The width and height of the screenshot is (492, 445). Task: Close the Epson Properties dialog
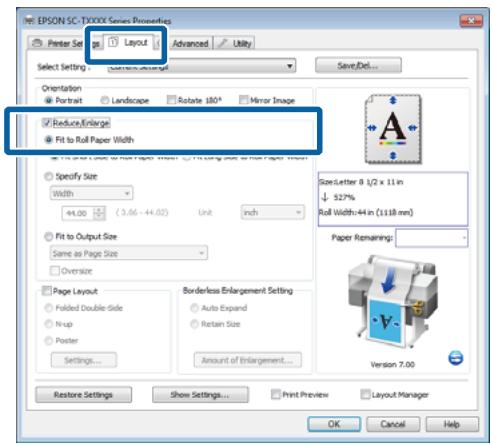471,21
